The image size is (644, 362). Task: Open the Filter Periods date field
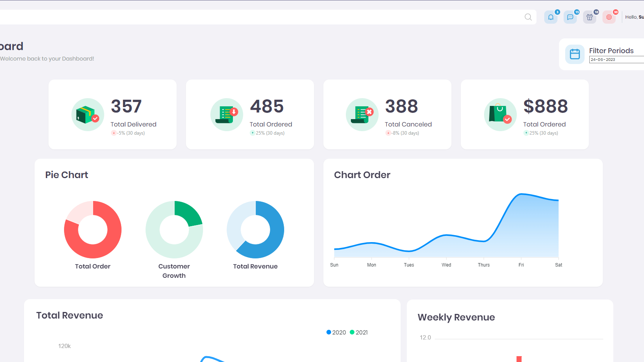tap(616, 60)
